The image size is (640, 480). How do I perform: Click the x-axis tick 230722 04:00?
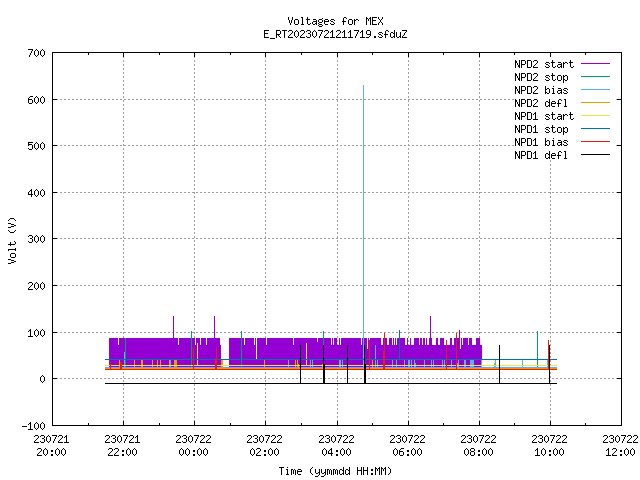click(x=336, y=446)
